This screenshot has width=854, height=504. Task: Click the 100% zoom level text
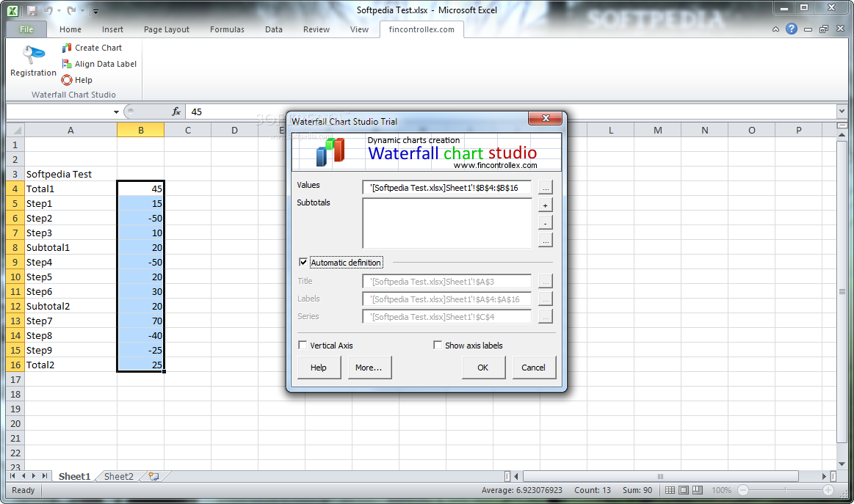(722, 490)
